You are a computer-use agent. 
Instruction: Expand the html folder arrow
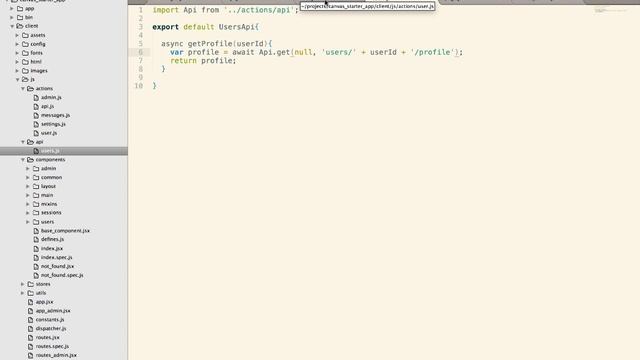pyautogui.click(x=17, y=62)
